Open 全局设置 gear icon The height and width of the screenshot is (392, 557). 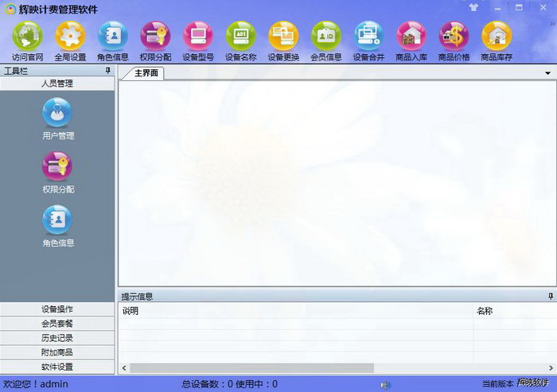[70, 37]
